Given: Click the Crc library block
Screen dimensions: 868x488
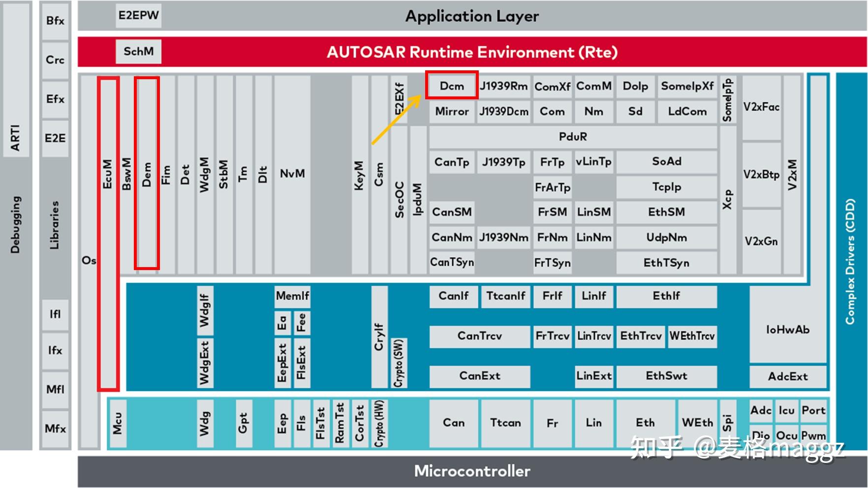Looking at the screenshot, I should [55, 60].
